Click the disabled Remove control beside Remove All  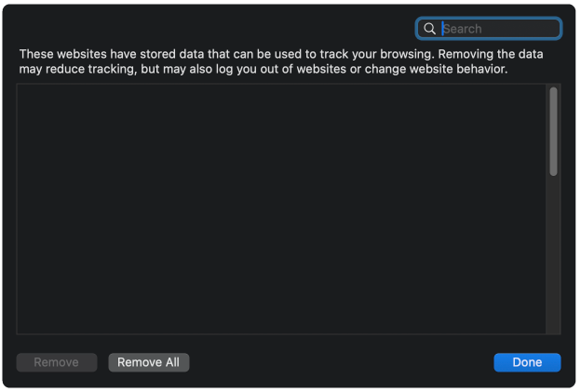(x=56, y=362)
